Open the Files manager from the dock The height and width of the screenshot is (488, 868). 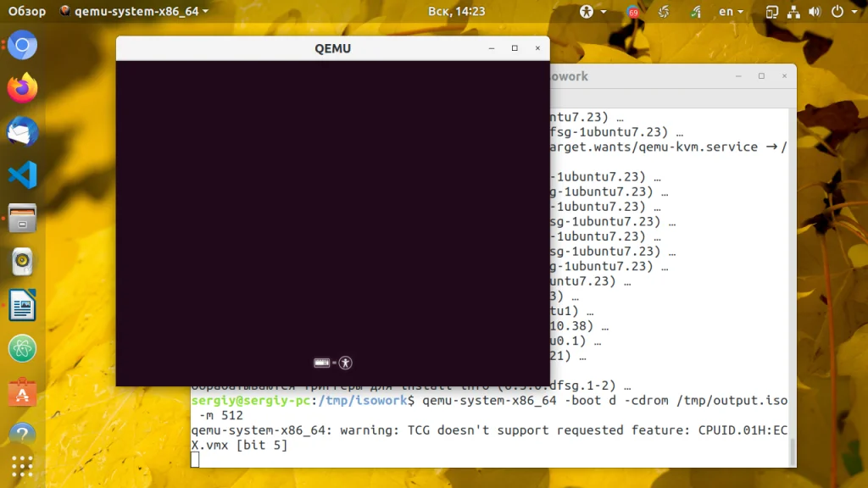click(22, 218)
